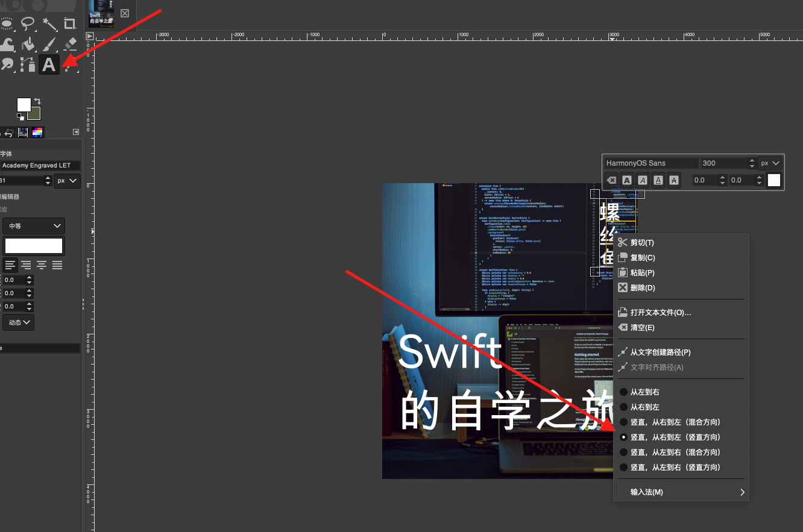Select the Paths tool
Image resolution: width=803 pixels, height=532 pixels.
(x=28, y=64)
